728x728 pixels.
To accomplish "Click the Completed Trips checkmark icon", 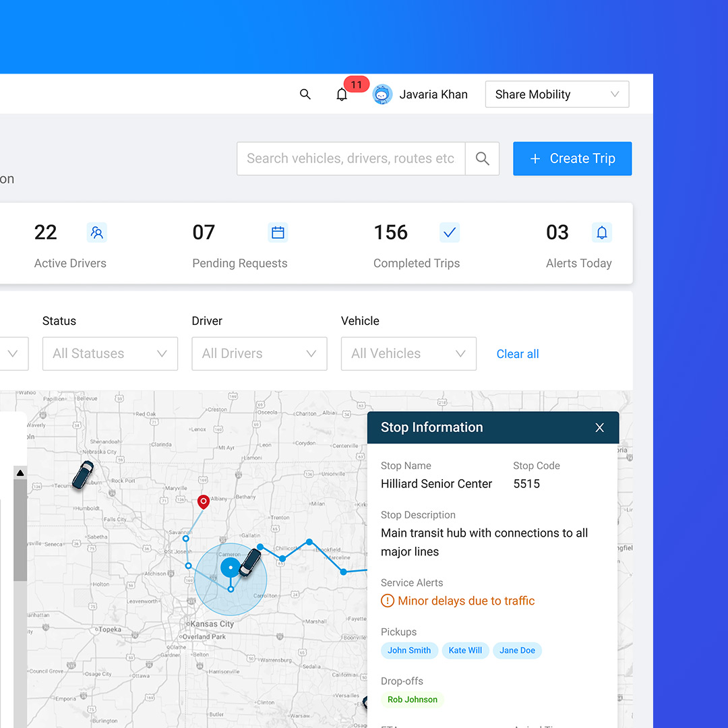I will pos(450,232).
